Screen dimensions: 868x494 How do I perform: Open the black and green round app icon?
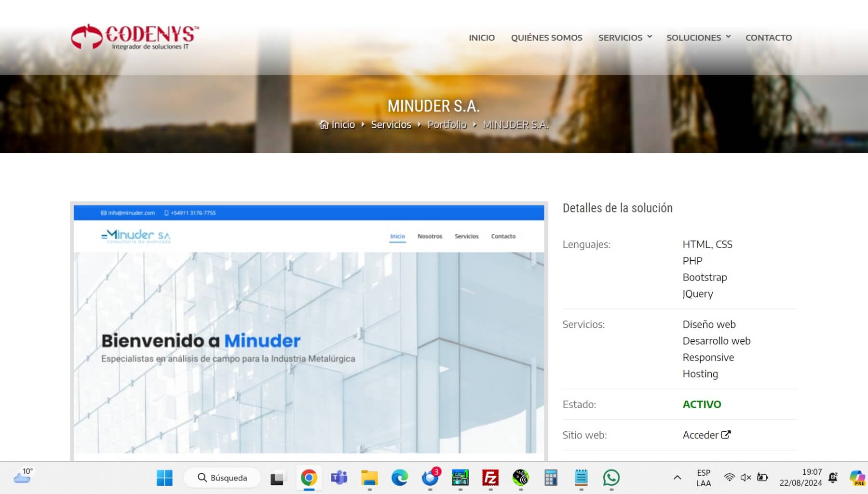520,478
